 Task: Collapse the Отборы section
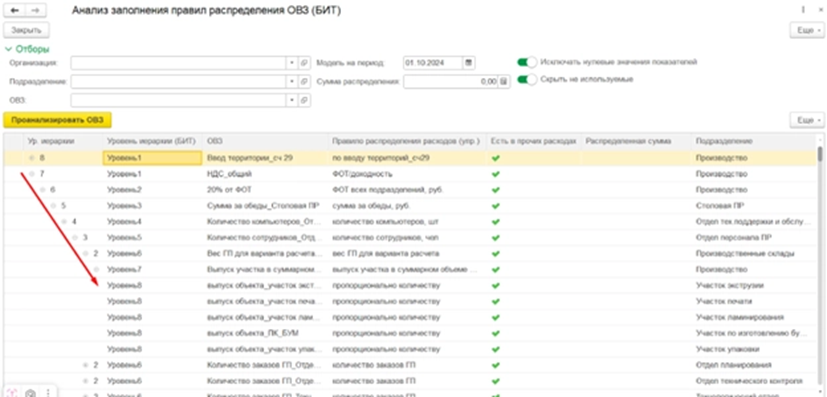27,49
